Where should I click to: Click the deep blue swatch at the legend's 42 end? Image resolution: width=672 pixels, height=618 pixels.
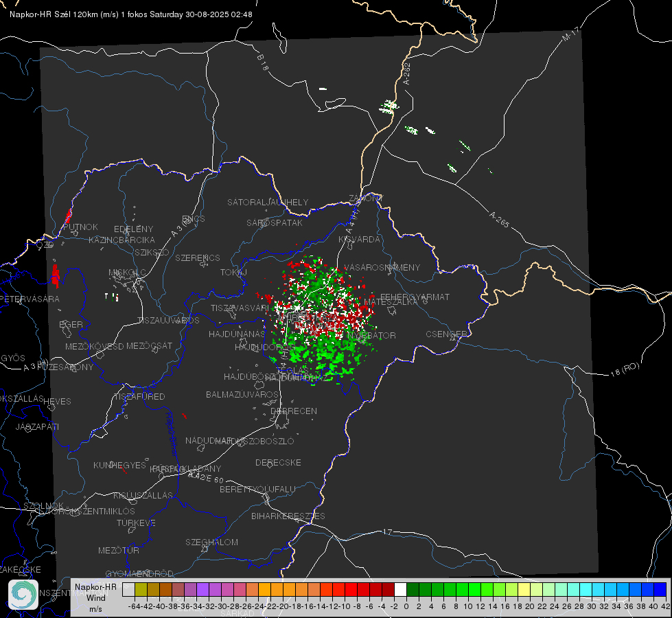tap(660, 590)
